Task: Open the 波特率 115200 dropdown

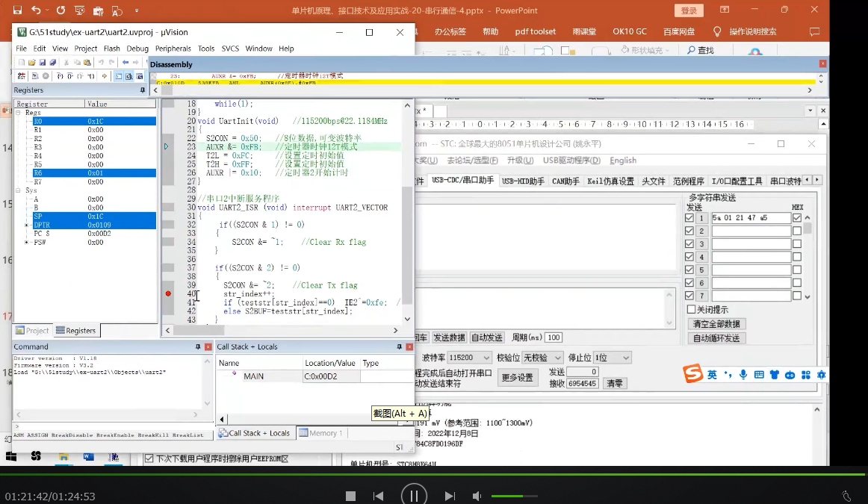Action: coord(469,358)
